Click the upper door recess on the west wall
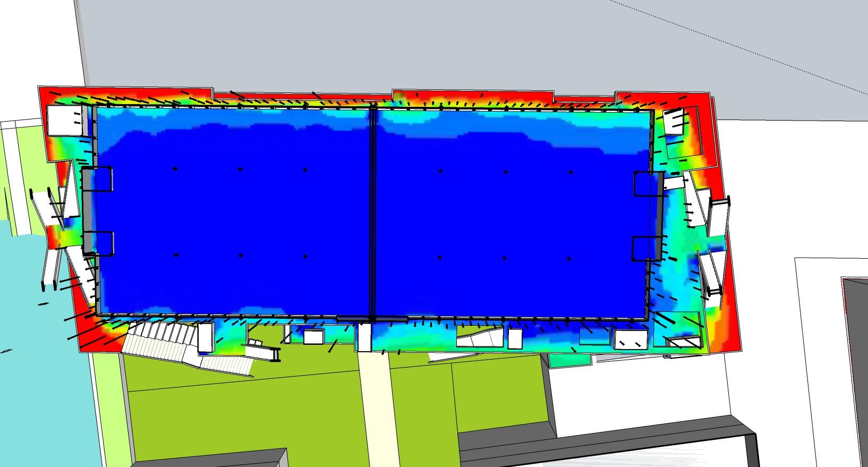The height and width of the screenshot is (467, 868). [98, 179]
